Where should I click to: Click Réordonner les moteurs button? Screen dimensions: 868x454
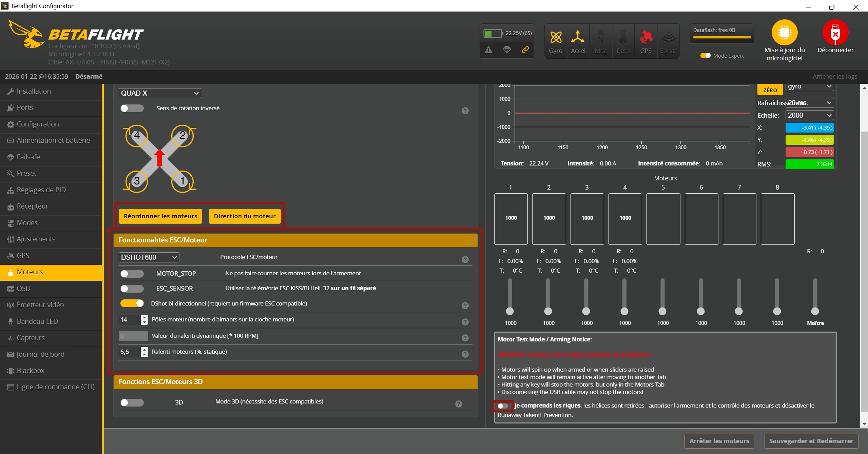coord(160,216)
